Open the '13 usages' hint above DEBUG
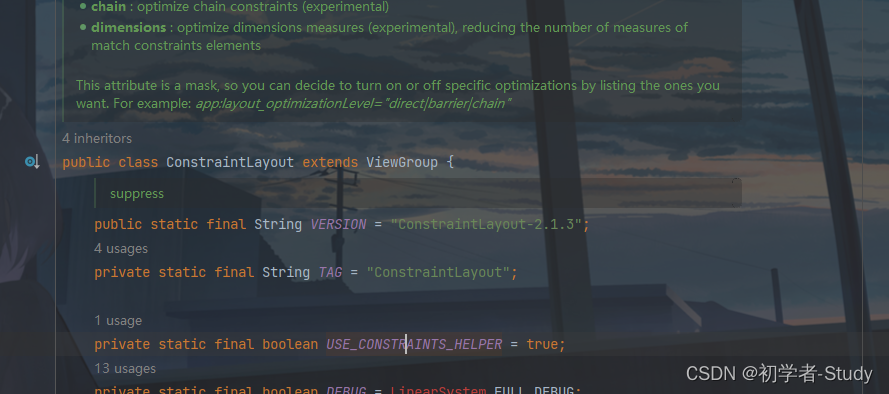889x394 pixels. 125,368
